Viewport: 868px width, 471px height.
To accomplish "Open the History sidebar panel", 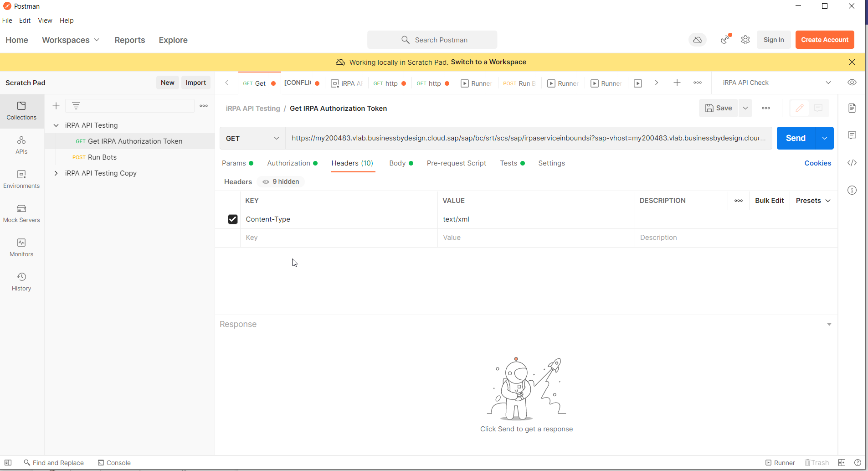I will (x=21, y=282).
